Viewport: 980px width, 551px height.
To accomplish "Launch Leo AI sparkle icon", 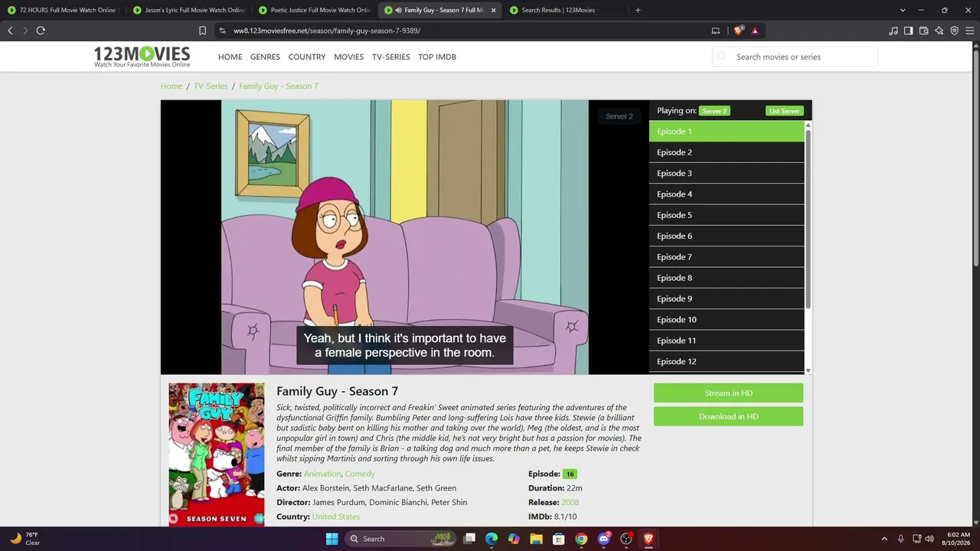I will point(939,31).
